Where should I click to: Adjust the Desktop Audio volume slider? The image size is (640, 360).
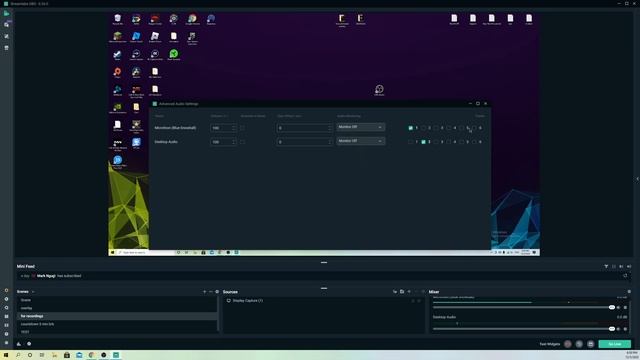(x=524, y=329)
